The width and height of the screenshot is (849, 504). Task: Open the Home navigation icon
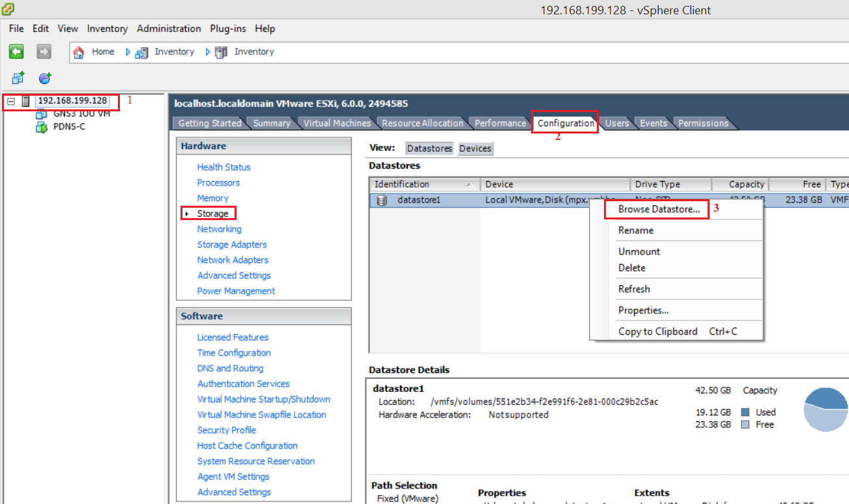point(78,51)
